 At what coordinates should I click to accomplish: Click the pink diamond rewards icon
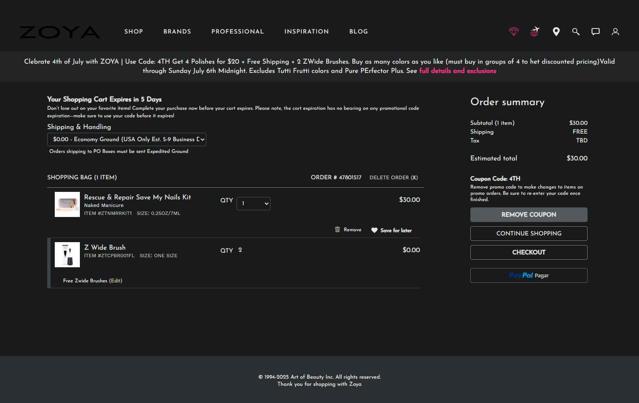pyautogui.click(x=514, y=31)
